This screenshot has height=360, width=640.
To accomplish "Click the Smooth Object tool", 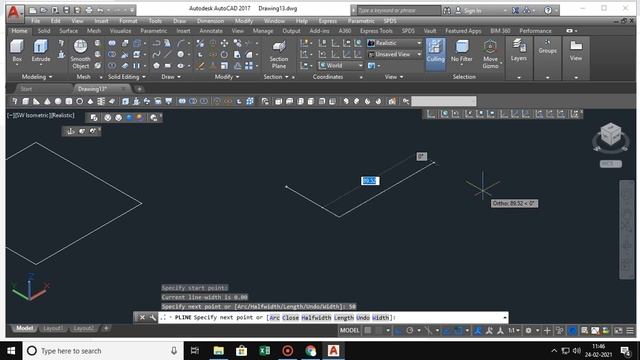I will tap(80, 54).
